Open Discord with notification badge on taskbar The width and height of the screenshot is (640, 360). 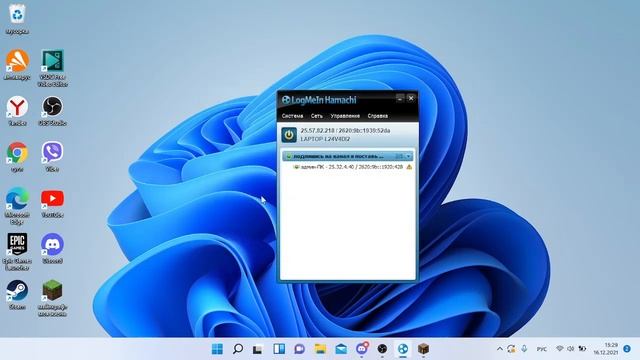[x=362, y=349]
